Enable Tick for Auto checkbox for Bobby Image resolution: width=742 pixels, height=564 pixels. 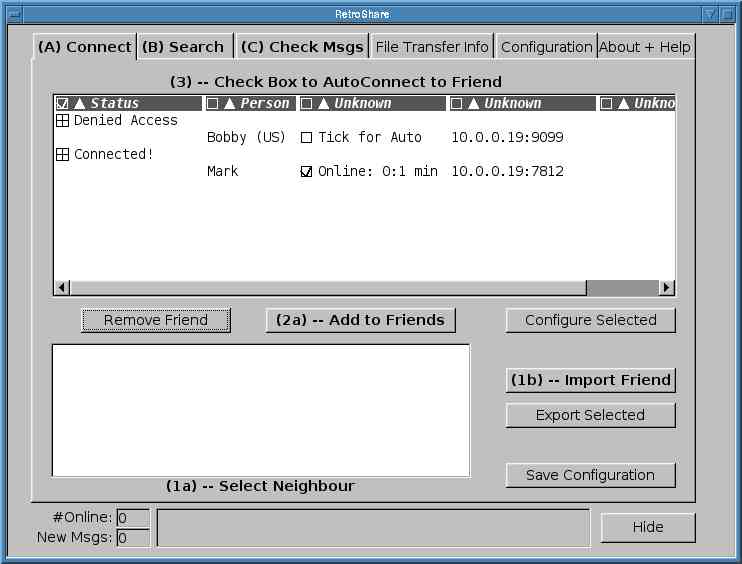click(x=307, y=138)
